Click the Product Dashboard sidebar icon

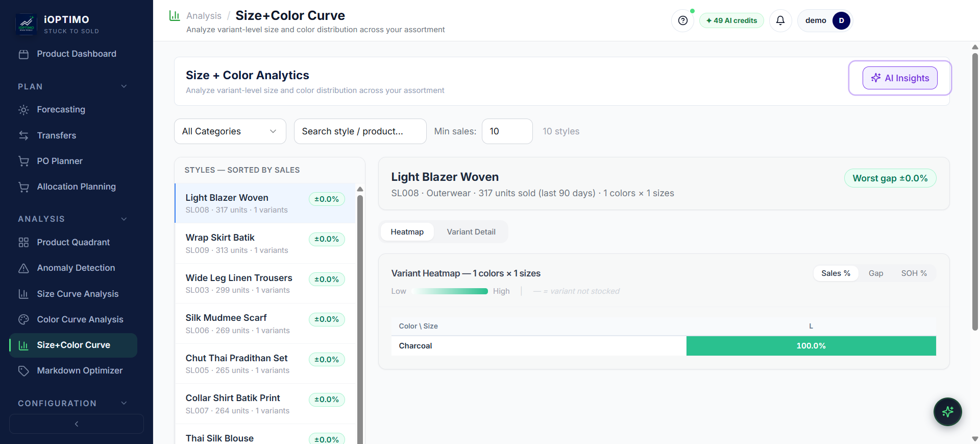tap(23, 54)
